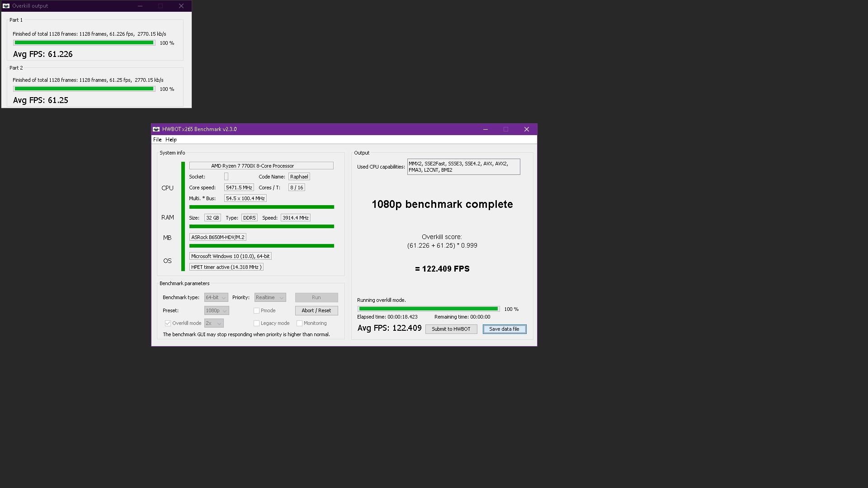Minimize the Overkill output window
The image size is (868, 488).
140,6
